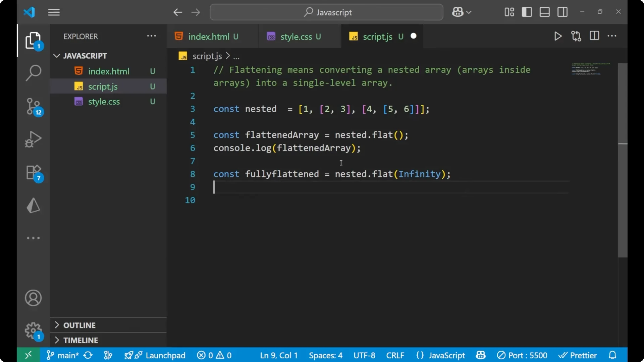Click the Prettier formatter status bar item
Image resolution: width=644 pixels, height=362 pixels.
[x=578, y=355]
